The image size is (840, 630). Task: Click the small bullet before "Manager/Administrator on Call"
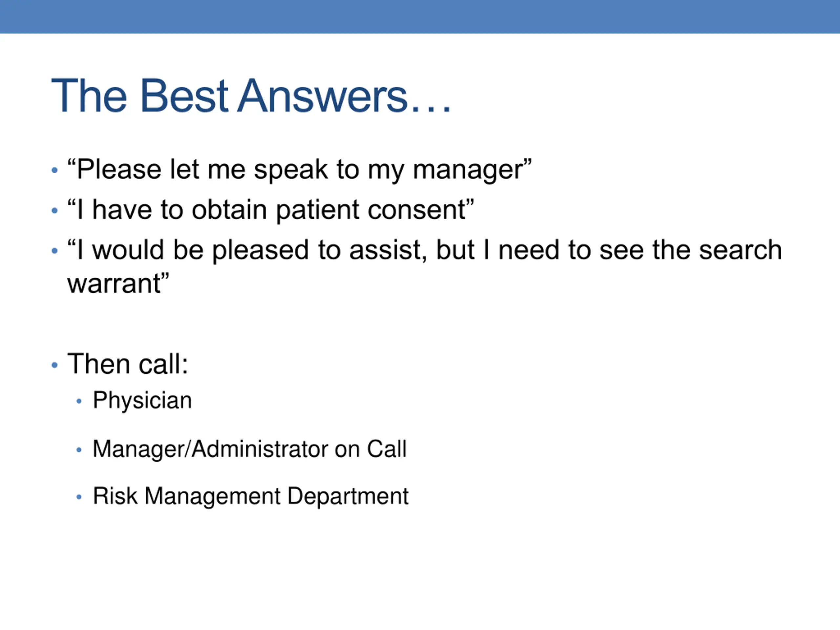(79, 450)
